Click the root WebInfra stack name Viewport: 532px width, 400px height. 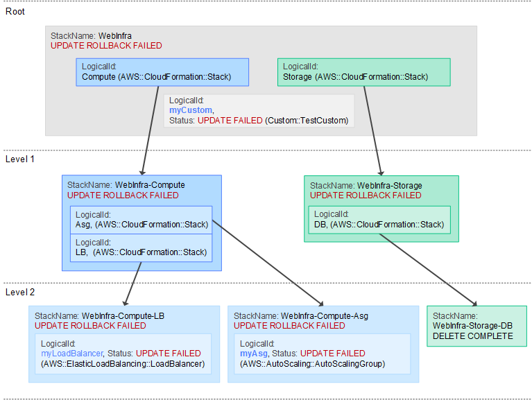(x=115, y=35)
